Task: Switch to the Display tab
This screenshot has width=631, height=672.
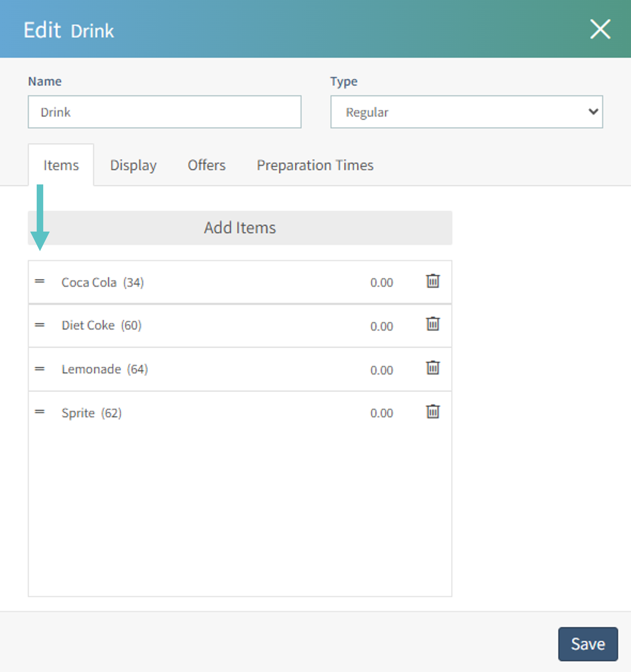Action: [x=133, y=165]
